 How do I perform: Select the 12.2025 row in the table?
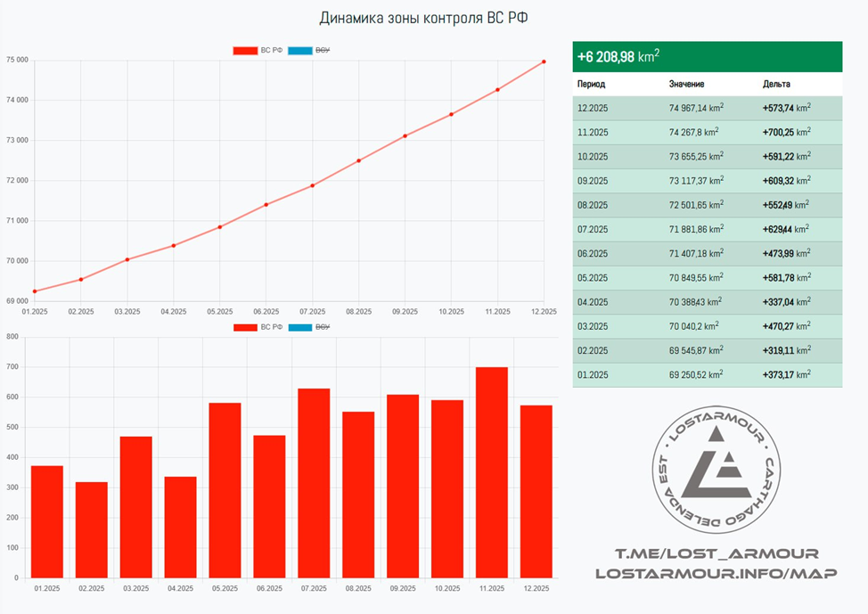point(707,108)
